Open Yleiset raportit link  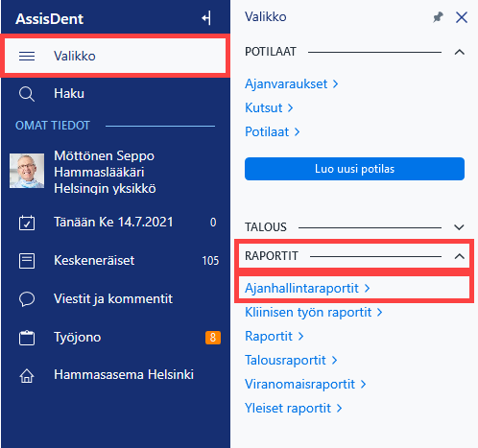tap(294, 409)
